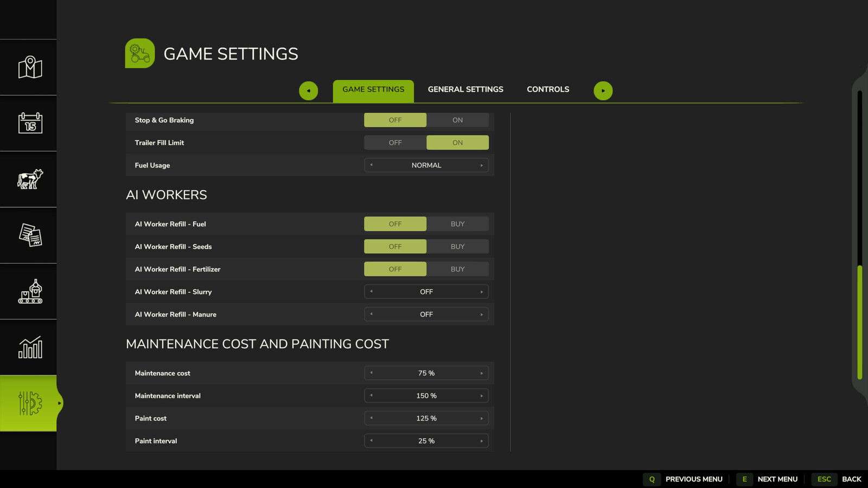Switch AI Worker Refill - Seeds to BUY

point(457,246)
